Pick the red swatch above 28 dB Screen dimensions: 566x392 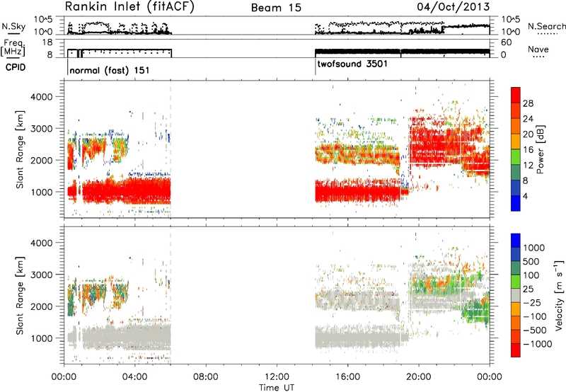516,96
